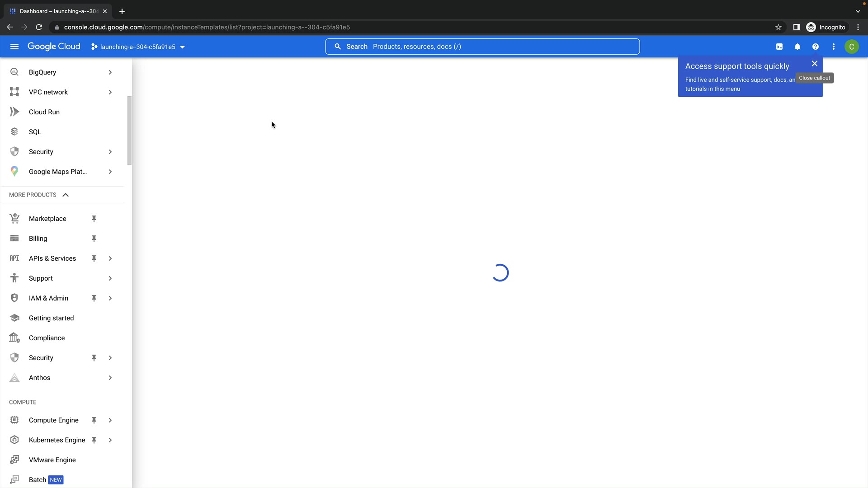The height and width of the screenshot is (488, 868).
Task: Click the green account avatar icon
Action: point(852,47)
